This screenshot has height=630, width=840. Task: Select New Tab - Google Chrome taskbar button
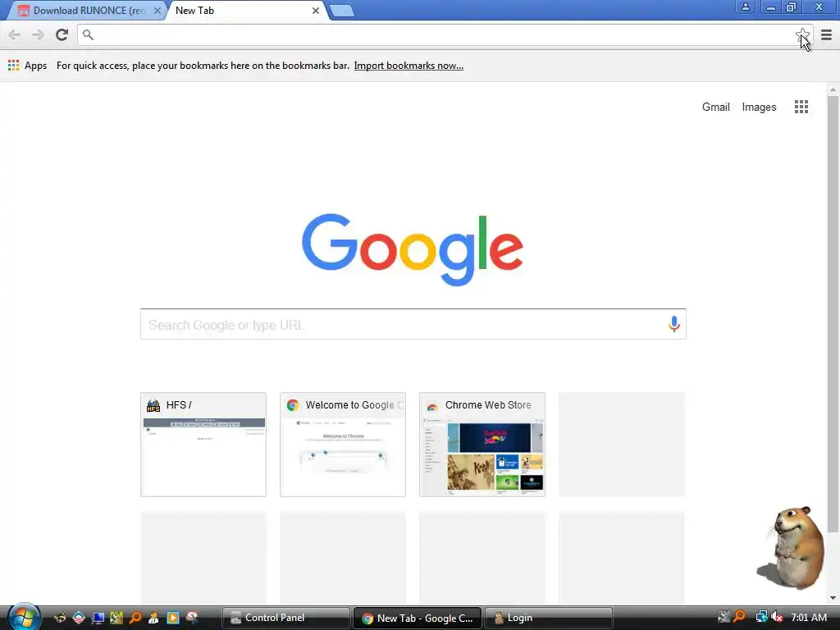coord(418,618)
